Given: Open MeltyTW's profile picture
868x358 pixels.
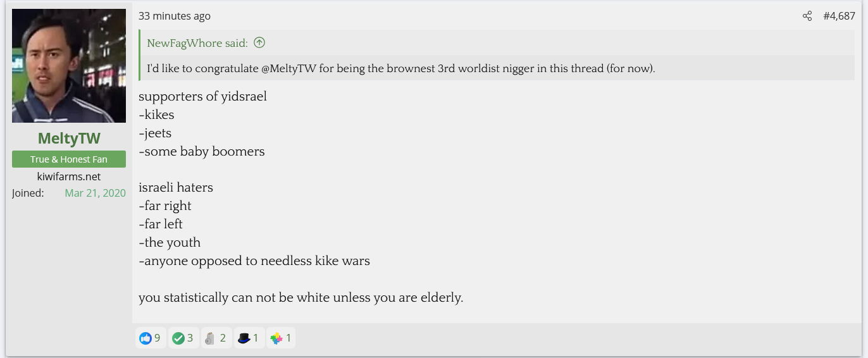Looking at the screenshot, I should click(68, 66).
